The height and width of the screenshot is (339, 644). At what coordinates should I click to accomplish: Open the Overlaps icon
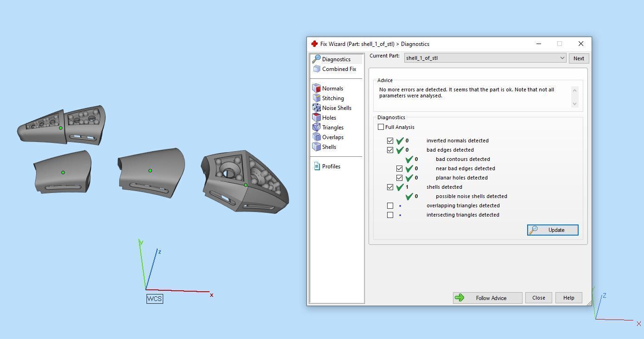[316, 137]
